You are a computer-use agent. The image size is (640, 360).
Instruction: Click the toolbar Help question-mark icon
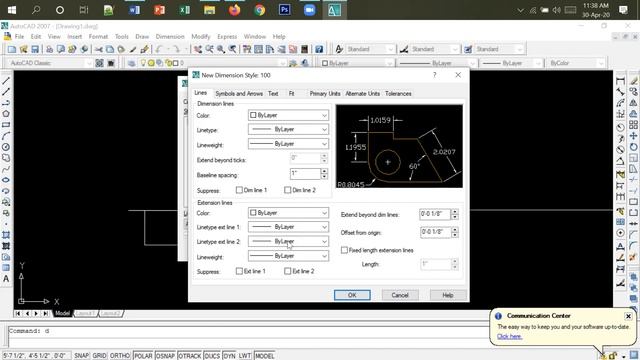click(x=319, y=49)
